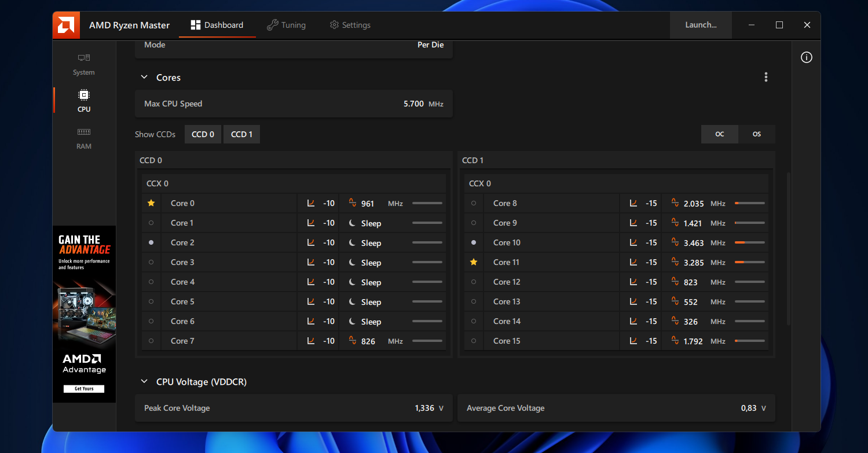Click the Core 11 frequency value 3.285
Image resolution: width=868 pixels, height=453 pixels.
[694, 263]
